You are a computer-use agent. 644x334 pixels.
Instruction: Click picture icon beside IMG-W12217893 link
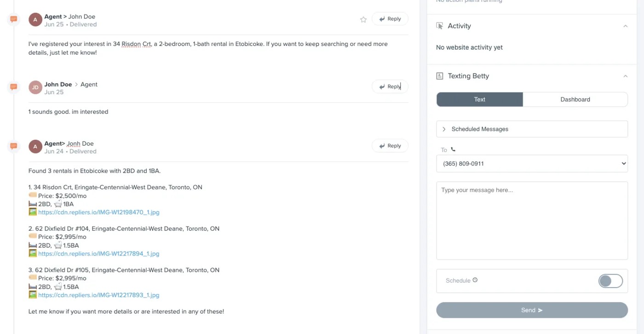pyautogui.click(x=33, y=295)
